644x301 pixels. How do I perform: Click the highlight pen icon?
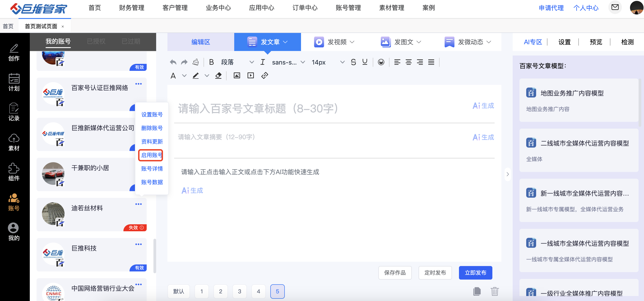click(195, 76)
